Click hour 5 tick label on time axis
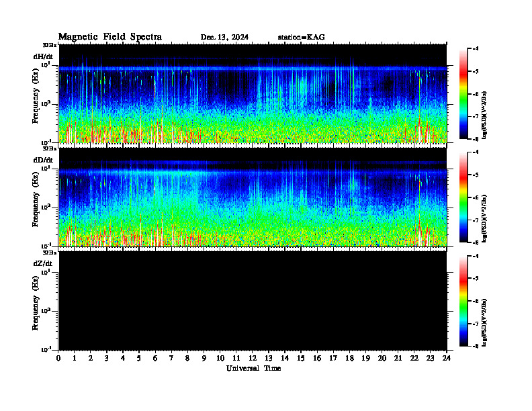This screenshot has width=532, height=411. [x=139, y=358]
